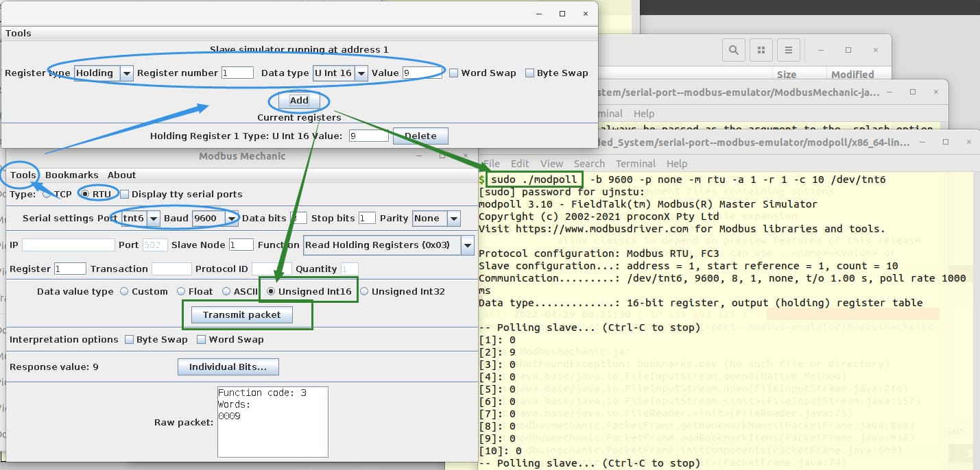Select the TCP type radio button

47,194
